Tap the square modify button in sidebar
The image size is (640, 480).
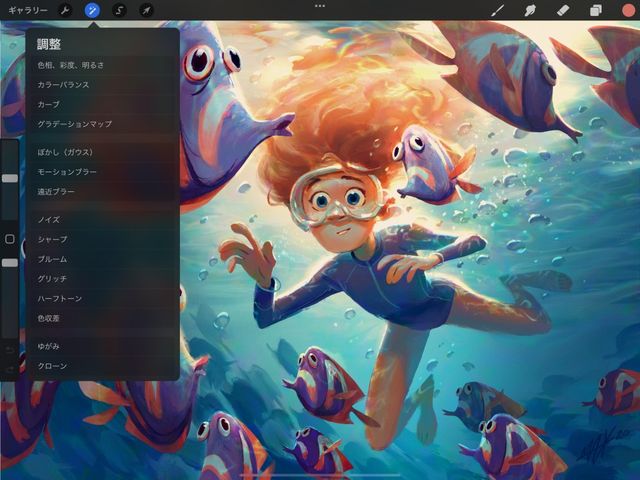(10, 239)
